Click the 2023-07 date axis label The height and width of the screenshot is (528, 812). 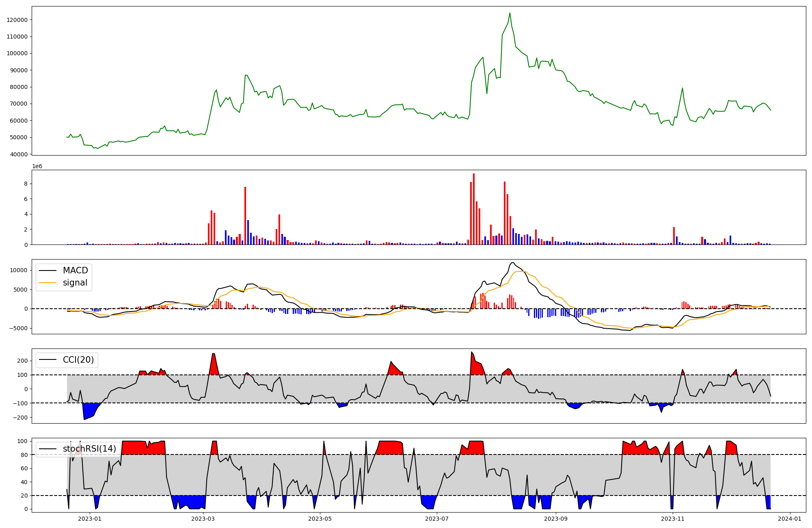437,519
